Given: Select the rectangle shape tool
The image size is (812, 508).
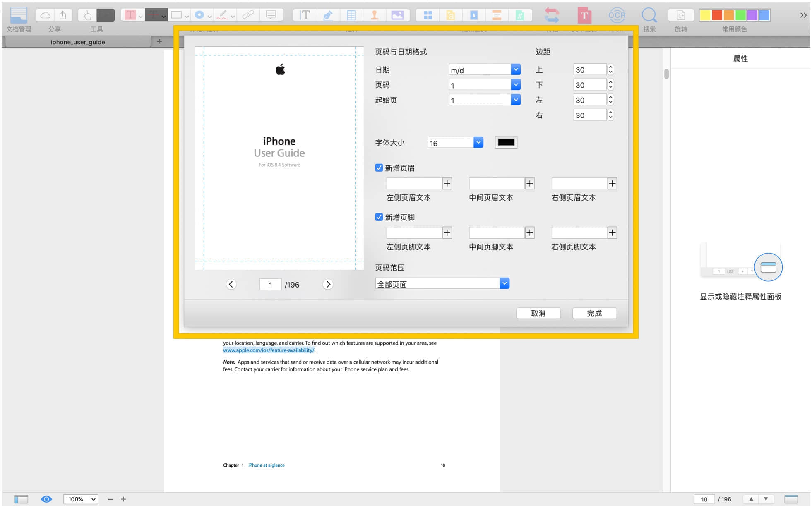Looking at the screenshot, I should coord(176,15).
